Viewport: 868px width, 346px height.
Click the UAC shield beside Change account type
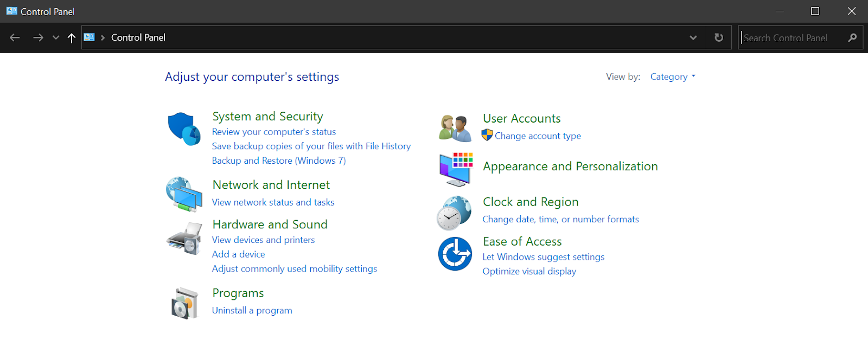tap(487, 135)
